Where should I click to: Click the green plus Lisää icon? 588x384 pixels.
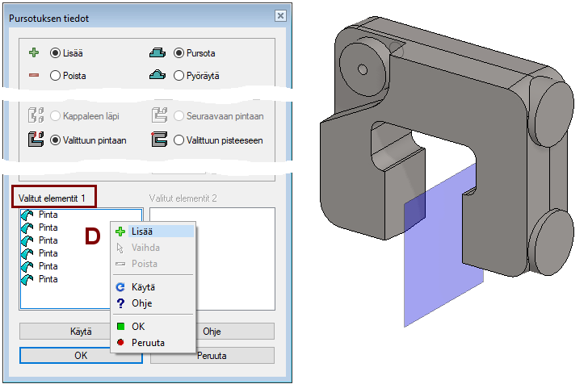pos(34,53)
